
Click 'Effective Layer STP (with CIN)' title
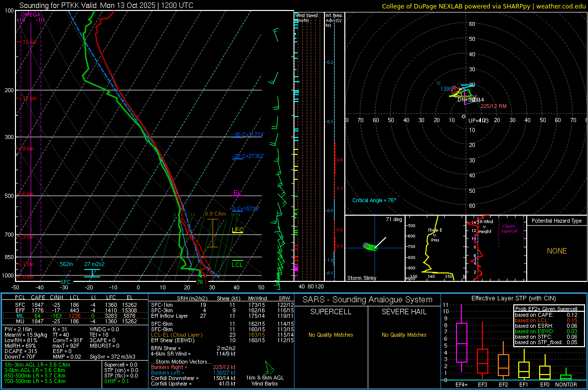click(x=513, y=298)
